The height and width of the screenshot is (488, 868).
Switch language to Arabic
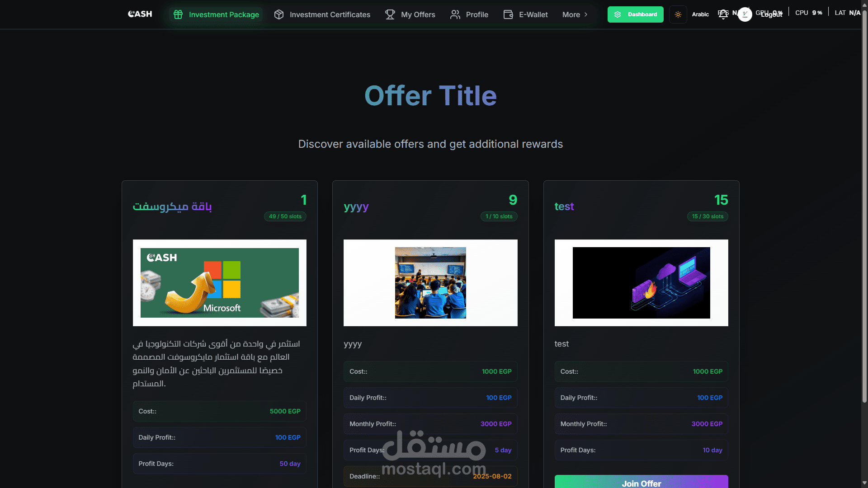[x=700, y=14]
